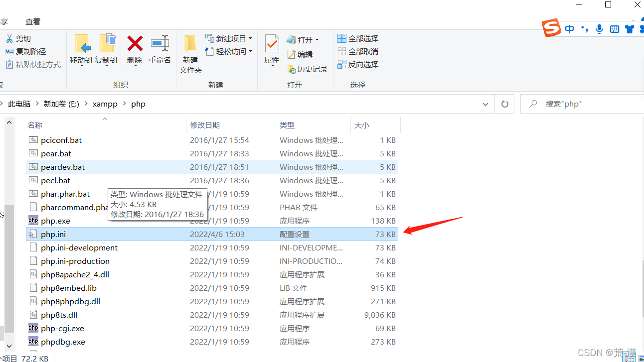Enable Sogou voice input microphone

(599, 29)
